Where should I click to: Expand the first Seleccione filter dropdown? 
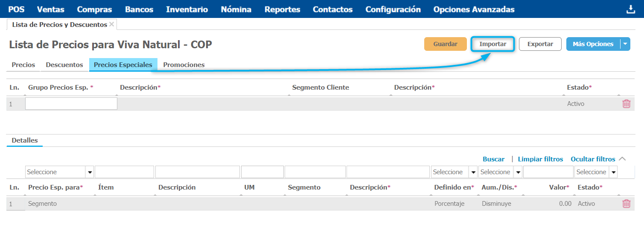90,172
